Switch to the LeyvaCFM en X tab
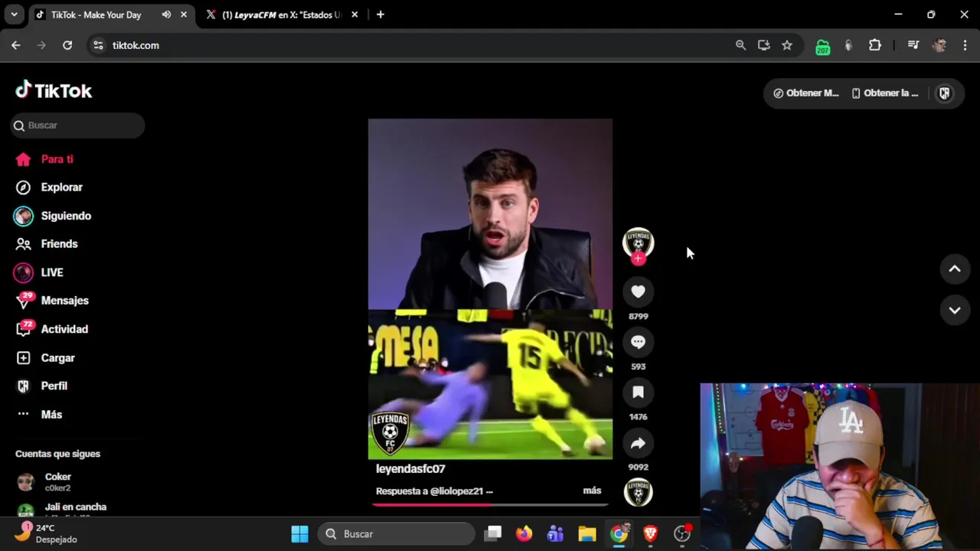 [x=281, y=15]
